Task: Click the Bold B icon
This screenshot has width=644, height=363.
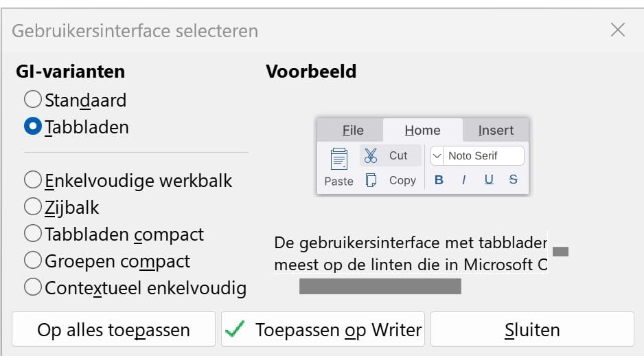Action: [439, 180]
